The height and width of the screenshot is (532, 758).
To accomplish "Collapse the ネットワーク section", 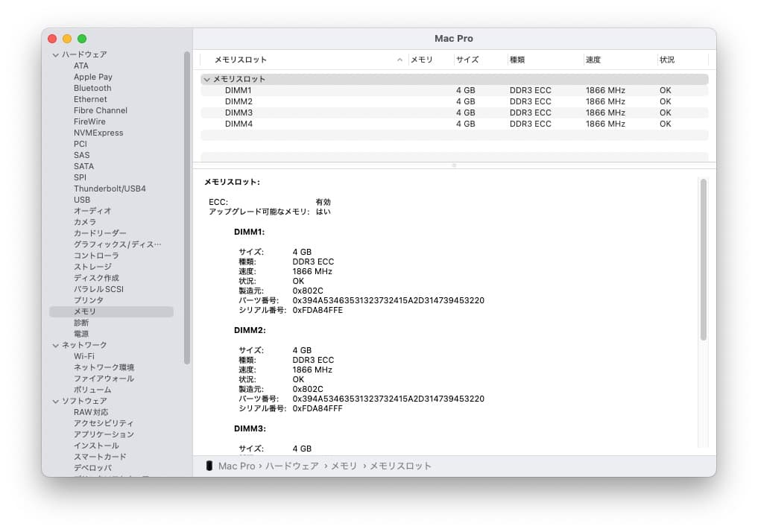I will [55, 344].
